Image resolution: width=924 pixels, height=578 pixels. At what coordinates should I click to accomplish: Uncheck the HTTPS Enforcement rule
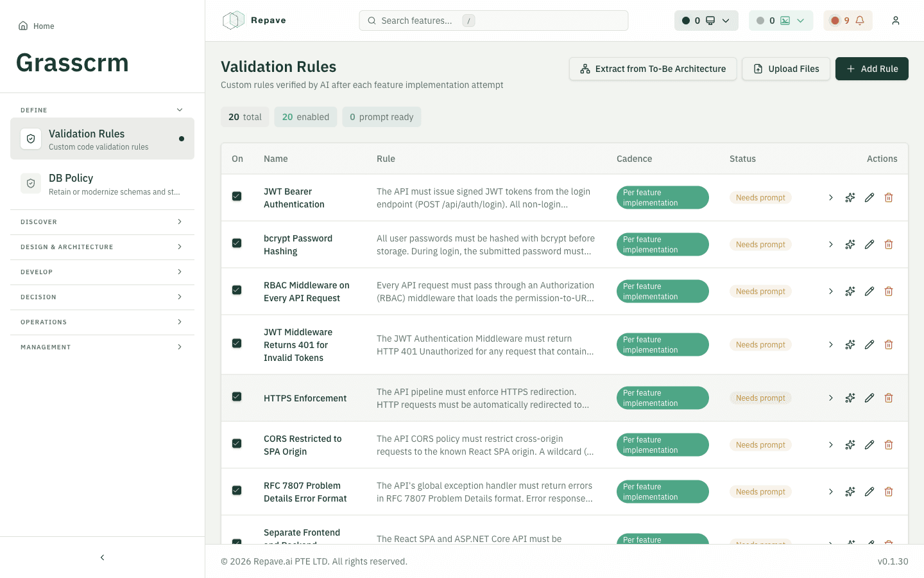[237, 397]
